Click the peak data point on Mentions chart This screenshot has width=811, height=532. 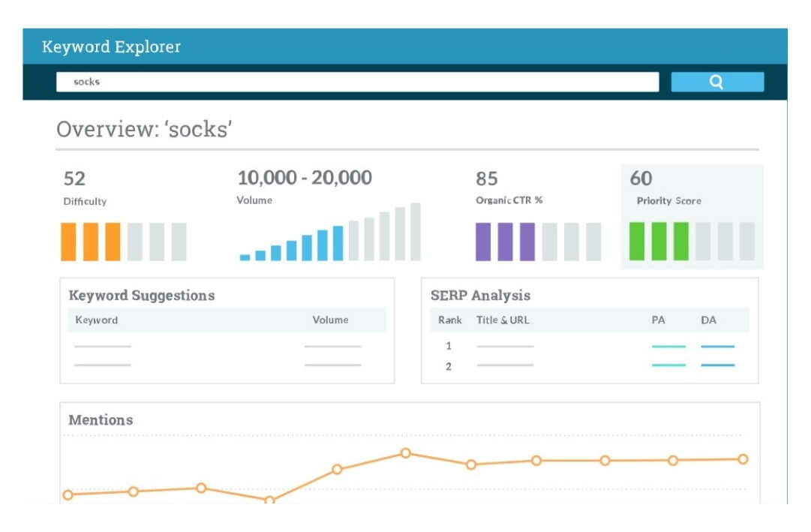tap(406, 453)
